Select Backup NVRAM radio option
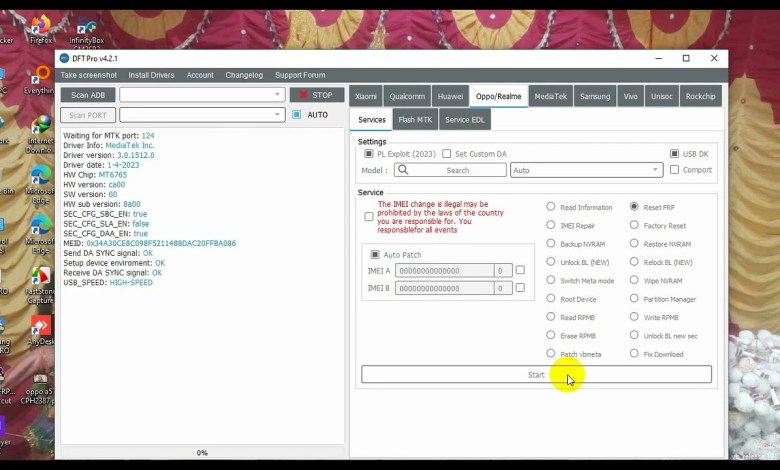The image size is (780, 470). (x=551, y=243)
